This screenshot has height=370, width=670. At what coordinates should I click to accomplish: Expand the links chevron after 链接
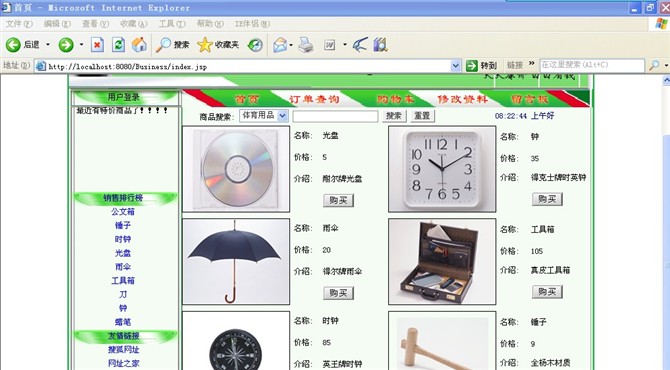pos(531,64)
